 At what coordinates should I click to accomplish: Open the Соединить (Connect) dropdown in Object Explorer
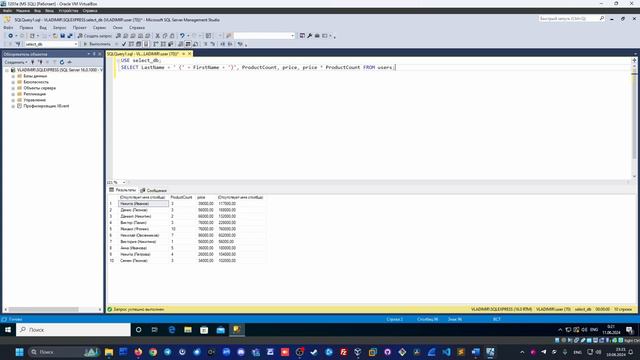pos(16,62)
